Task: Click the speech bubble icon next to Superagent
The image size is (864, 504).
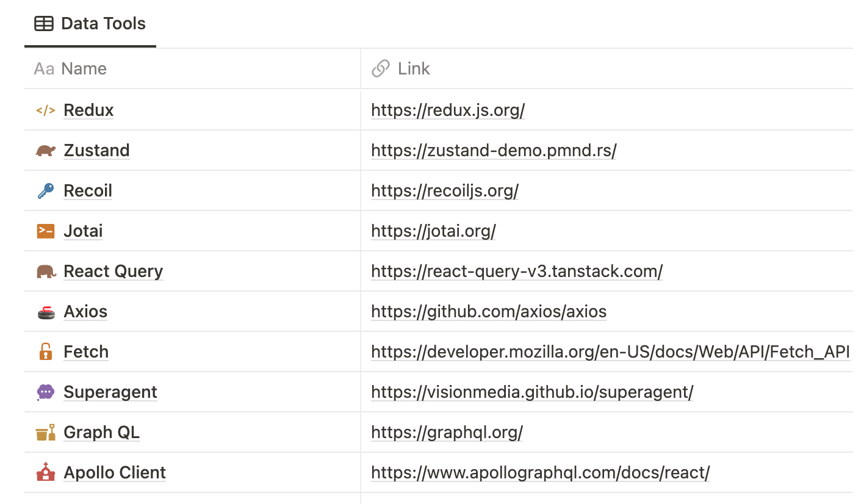Action: point(45,392)
